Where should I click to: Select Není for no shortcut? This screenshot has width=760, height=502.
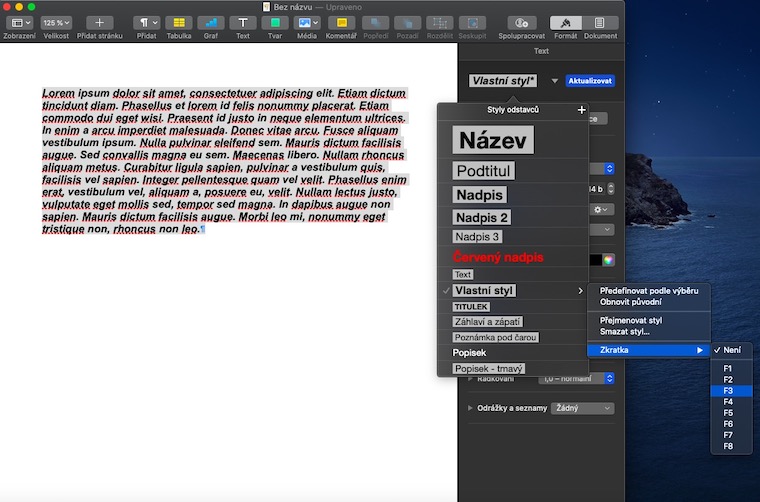pyautogui.click(x=731, y=350)
